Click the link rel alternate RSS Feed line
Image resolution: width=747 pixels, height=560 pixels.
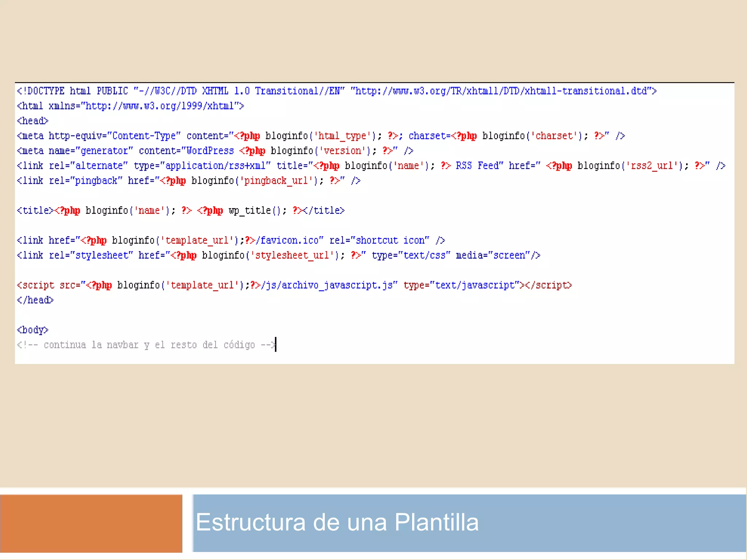(x=371, y=166)
